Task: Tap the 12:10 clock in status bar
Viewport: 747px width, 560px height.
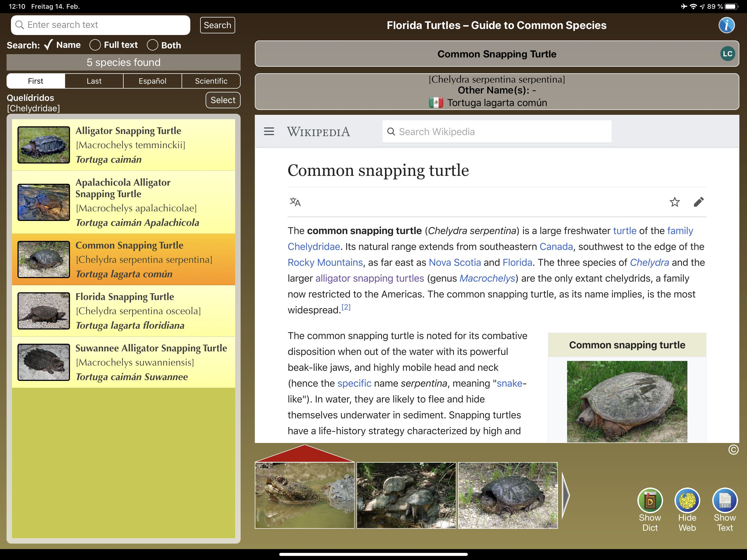Action: click(x=17, y=6)
